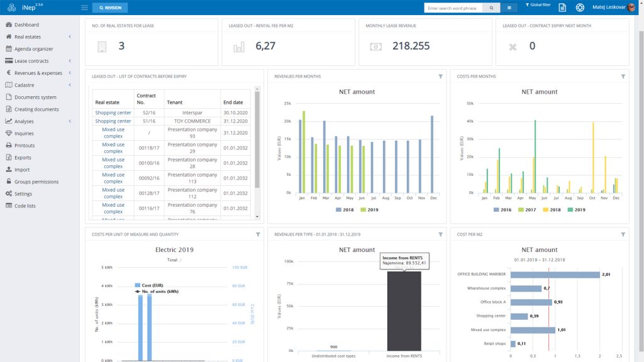The width and height of the screenshot is (644, 362).
Task: Open the first Shopping center link in table
Action: pyautogui.click(x=113, y=113)
